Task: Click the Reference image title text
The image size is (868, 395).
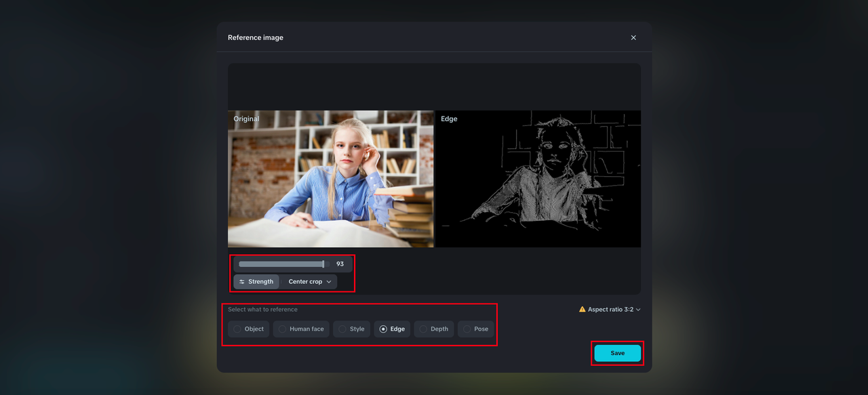Action: click(256, 38)
